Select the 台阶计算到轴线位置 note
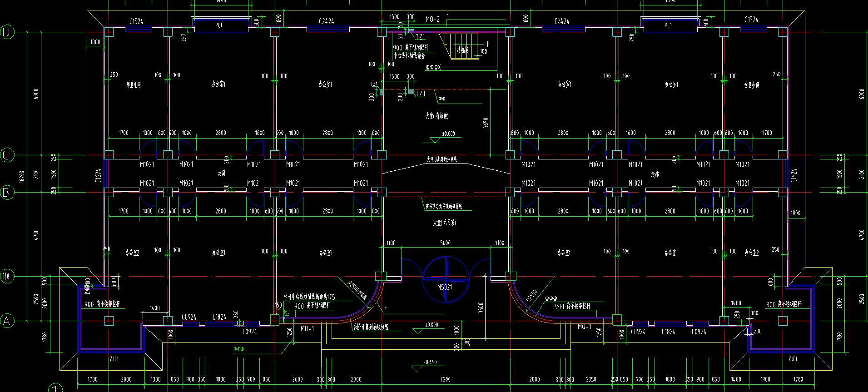The height and width of the screenshot is (392, 868). (371, 327)
